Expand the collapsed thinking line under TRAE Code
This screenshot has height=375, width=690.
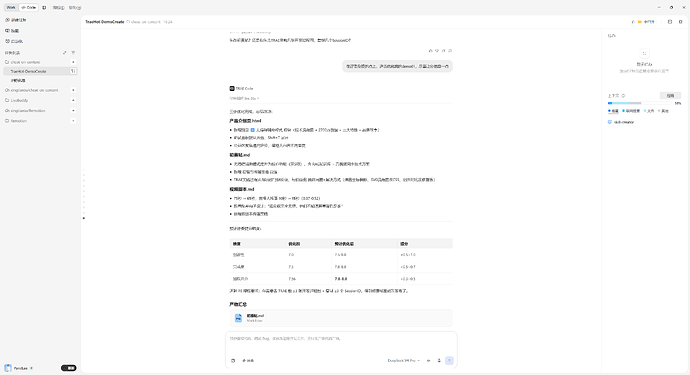244,99
